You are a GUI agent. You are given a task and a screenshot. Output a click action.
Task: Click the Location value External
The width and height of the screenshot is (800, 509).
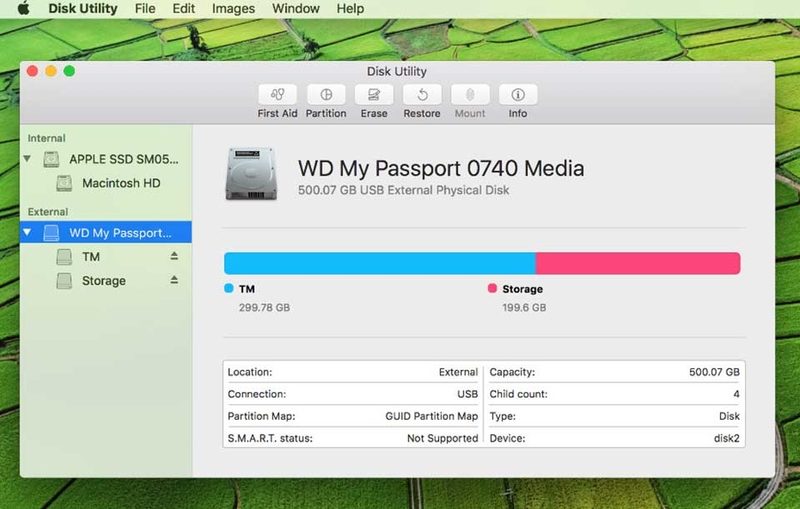458,372
